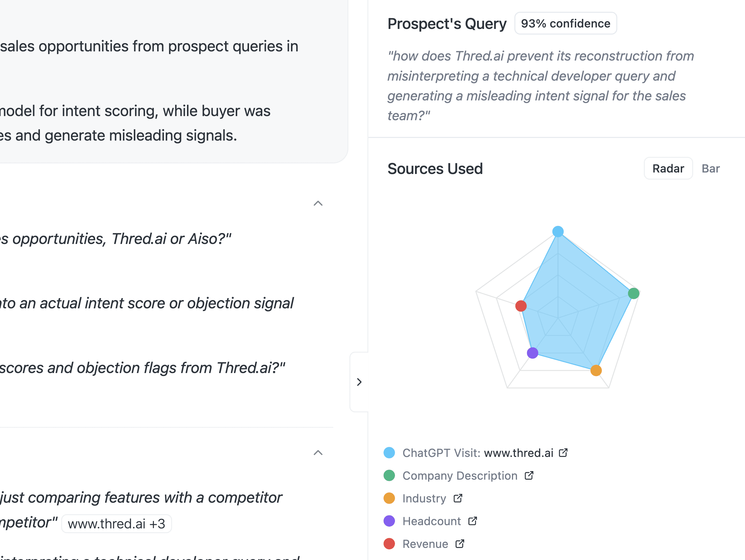The image size is (745, 560).
Task: Click the red Revenue radar point
Action: pos(521,306)
